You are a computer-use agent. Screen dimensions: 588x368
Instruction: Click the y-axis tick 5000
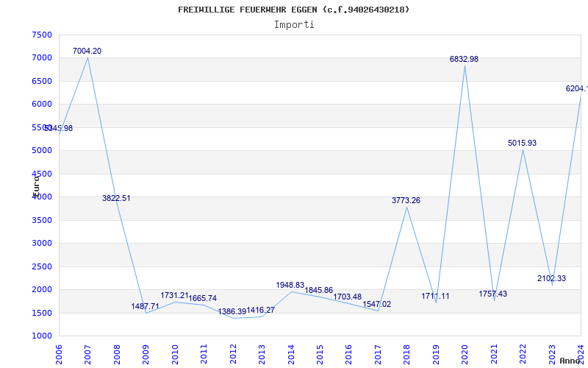(42, 151)
